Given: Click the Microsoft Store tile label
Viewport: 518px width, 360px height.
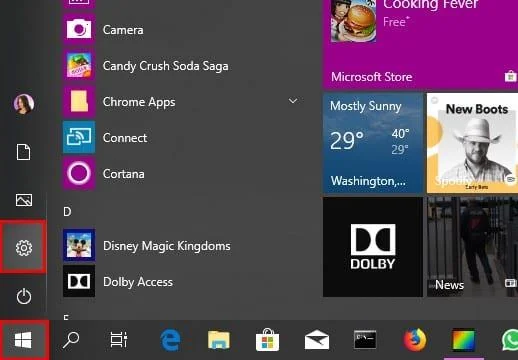Looking at the screenshot, I should (372, 77).
